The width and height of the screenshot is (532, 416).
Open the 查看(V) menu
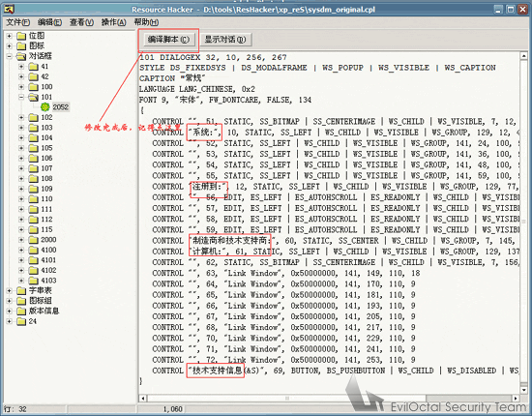81,22
